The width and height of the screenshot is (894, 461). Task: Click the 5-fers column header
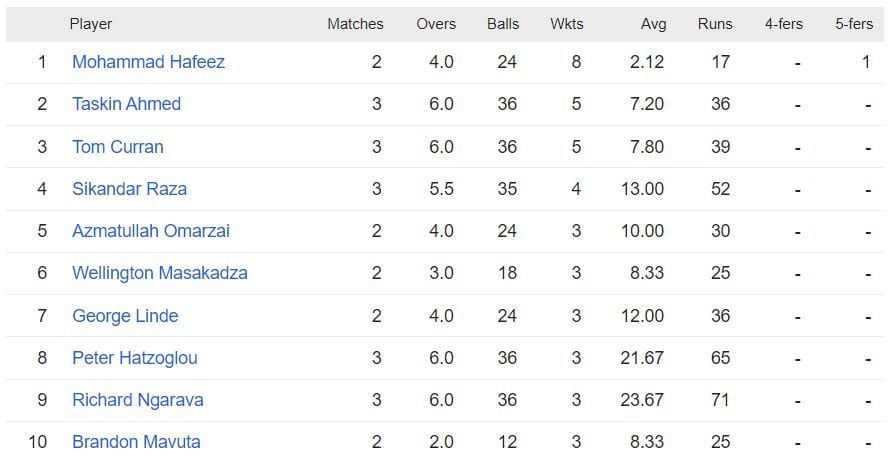(x=854, y=23)
